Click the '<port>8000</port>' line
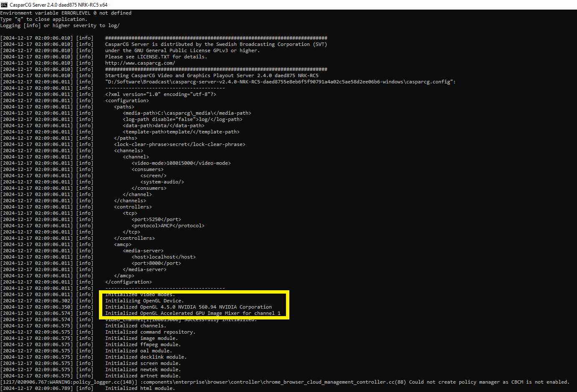 [x=156, y=263]
